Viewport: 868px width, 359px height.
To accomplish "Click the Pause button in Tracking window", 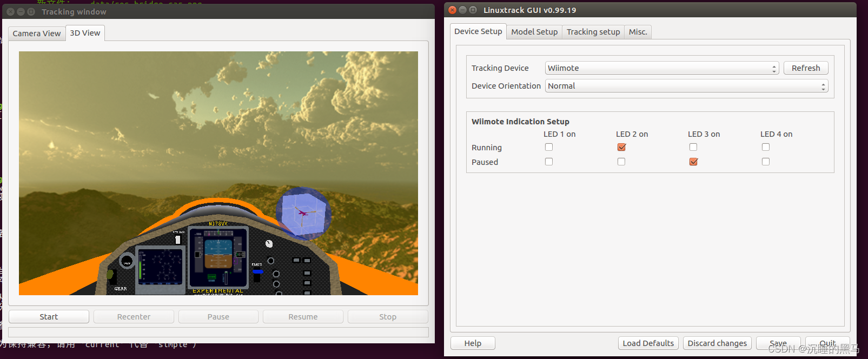I will pyautogui.click(x=218, y=317).
